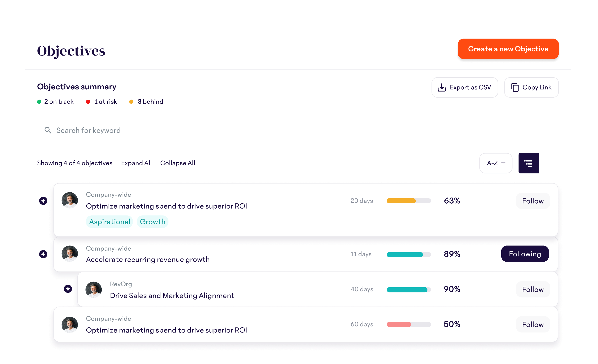
Task: Click the Collapse All link
Action: [x=177, y=163]
